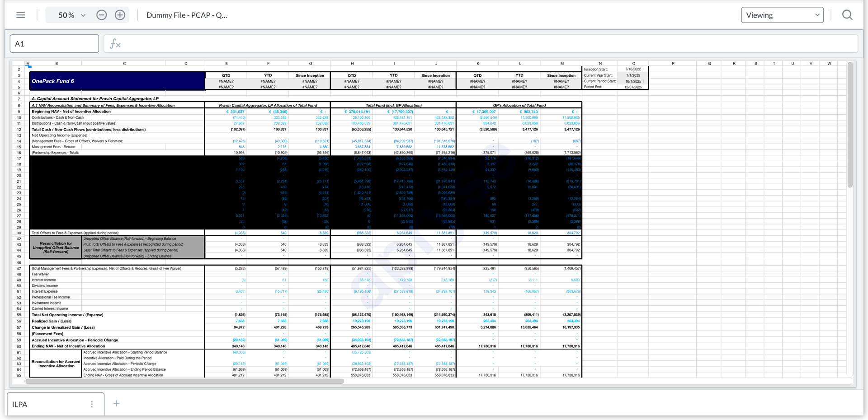Click the zoom out minus icon

102,15
